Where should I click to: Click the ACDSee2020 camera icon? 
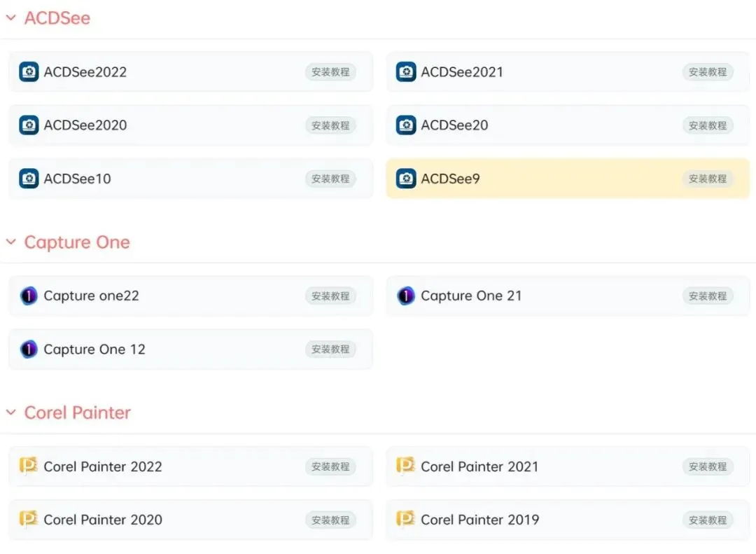tap(29, 125)
